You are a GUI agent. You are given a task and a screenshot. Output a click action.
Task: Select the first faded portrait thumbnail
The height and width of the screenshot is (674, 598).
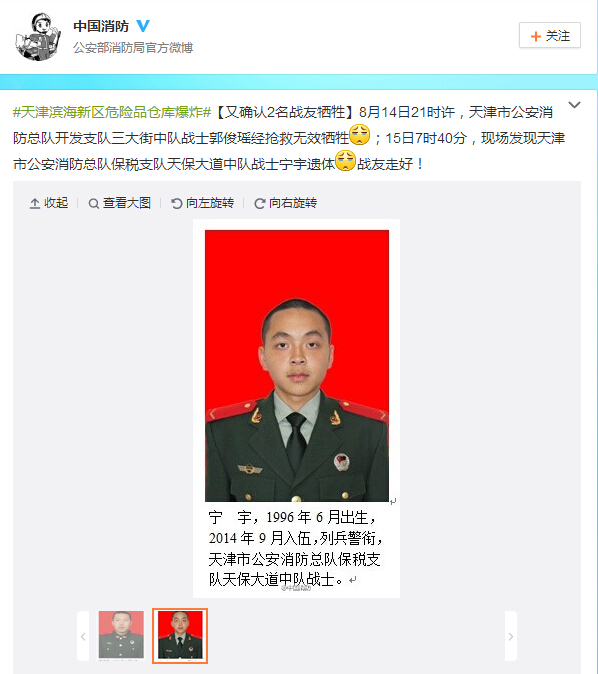click(121, 635)
